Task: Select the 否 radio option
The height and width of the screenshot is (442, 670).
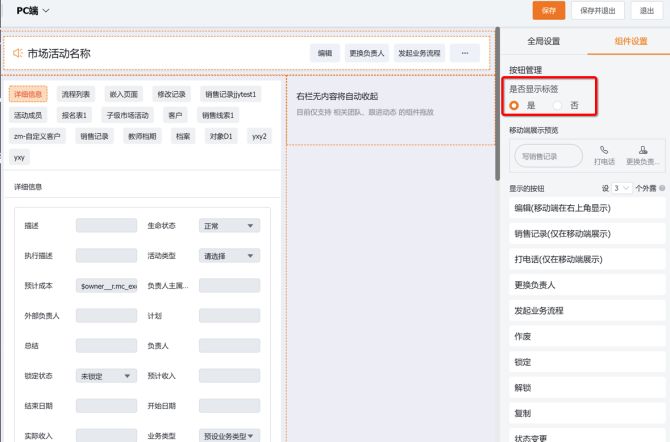Action: click(x=557, y=105)
